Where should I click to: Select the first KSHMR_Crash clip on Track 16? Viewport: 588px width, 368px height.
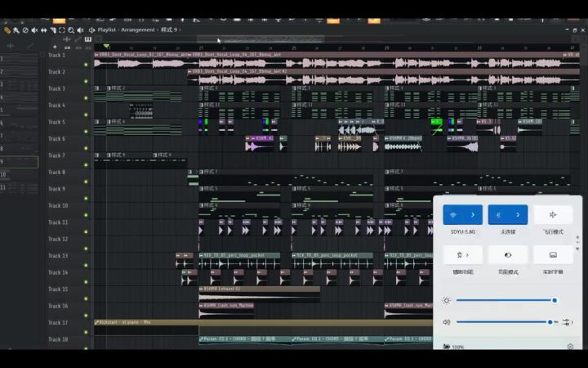(226, 311)
